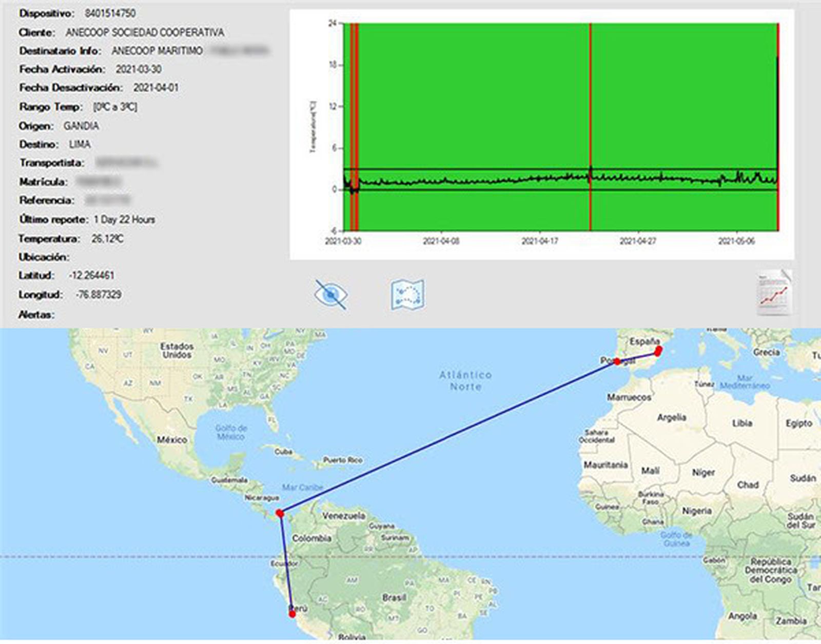
Task: Select the red marker near Panama
Action: (x=280, y=513)
